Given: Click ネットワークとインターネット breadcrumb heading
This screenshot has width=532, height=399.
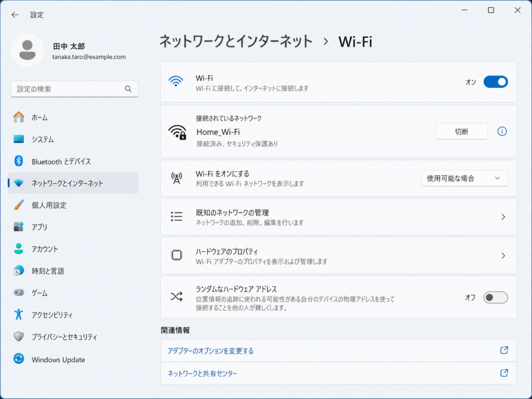Looking at the screenshot, I should click(236, 42).
